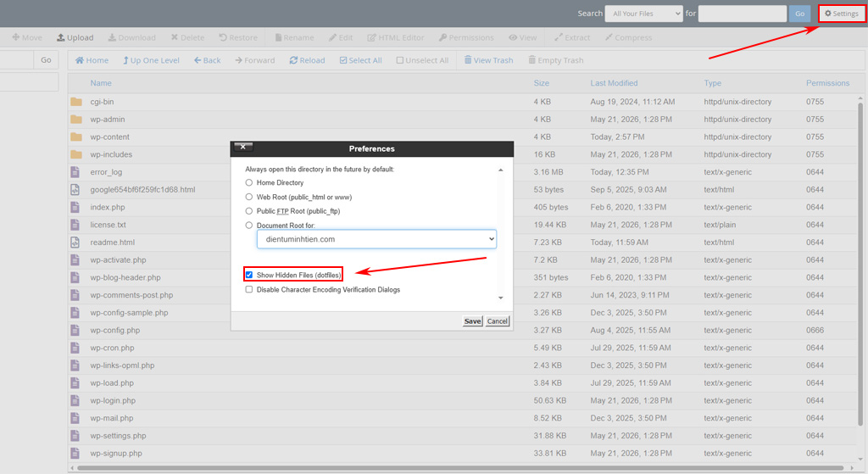This screenshot has width=868, height=474.
Task: Open the Settings gear button
Action: point(842,14)
